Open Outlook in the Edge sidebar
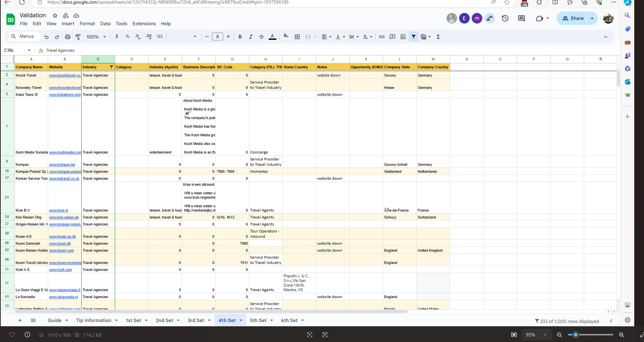 tap(628, 82)
